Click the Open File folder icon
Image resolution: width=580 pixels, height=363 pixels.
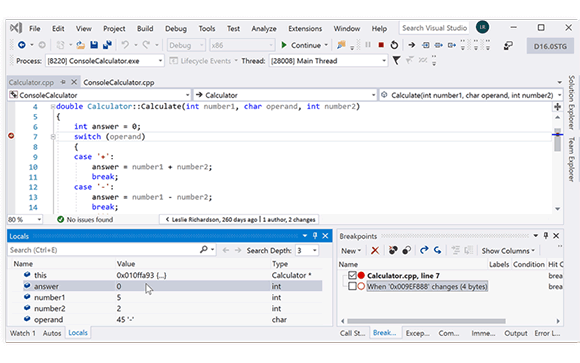pyautogui.click(x=80, y=45)
